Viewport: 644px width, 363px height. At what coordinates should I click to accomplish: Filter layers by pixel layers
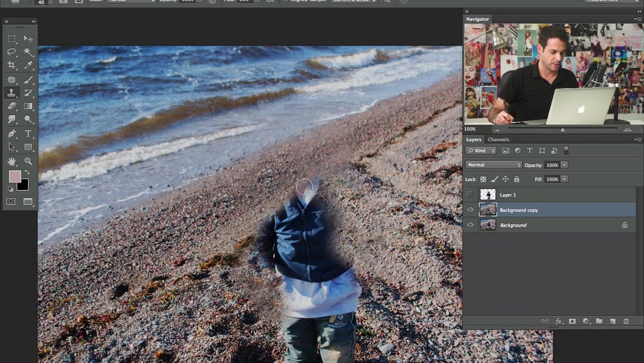click(506, 151)
